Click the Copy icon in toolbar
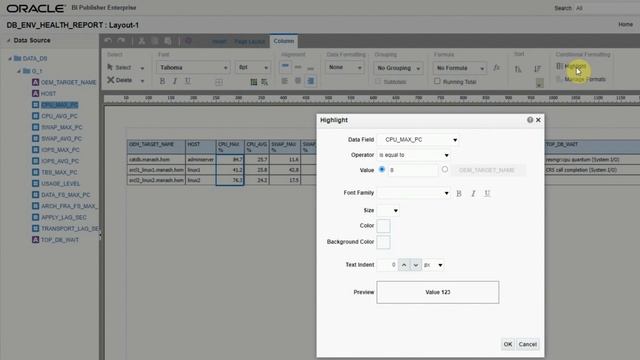The image size is (640, 360). 155,41
